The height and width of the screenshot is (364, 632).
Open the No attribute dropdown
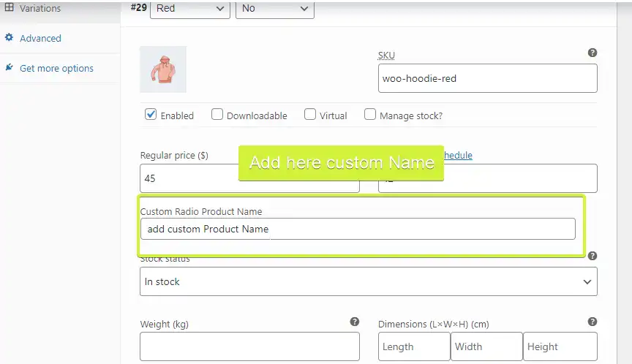click(274, 9)
